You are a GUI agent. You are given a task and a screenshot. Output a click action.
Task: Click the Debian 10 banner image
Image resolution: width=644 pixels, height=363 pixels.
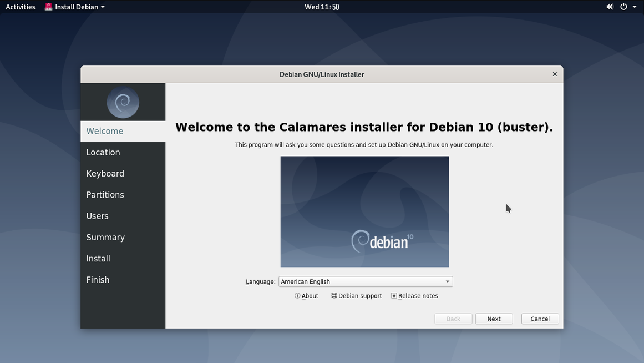[364, 211]
